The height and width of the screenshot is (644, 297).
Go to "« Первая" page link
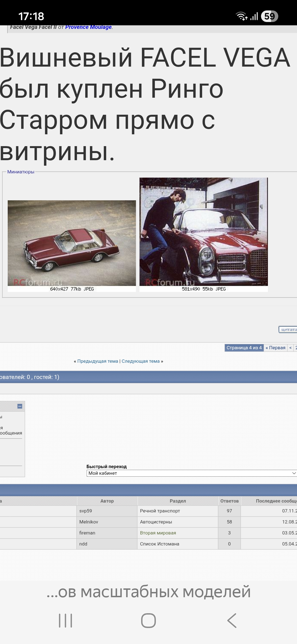(275, 348)
